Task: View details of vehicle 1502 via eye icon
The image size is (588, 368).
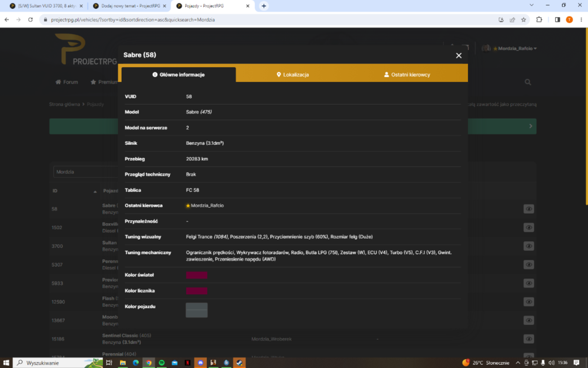Action: tap(529, 227)
